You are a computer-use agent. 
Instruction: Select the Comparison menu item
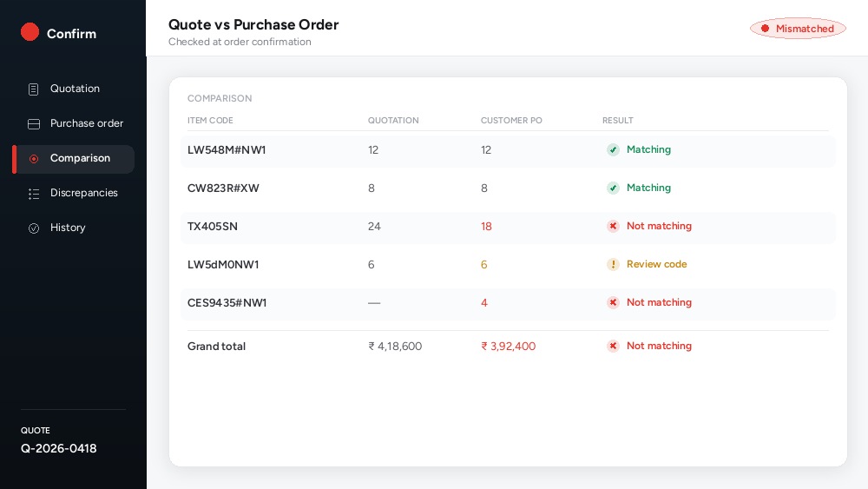[74, 159]
